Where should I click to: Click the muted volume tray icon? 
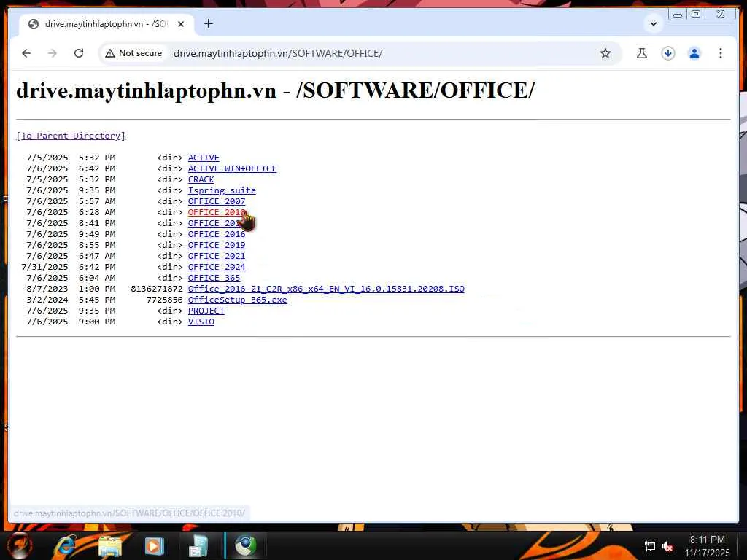tap(668, 546)
